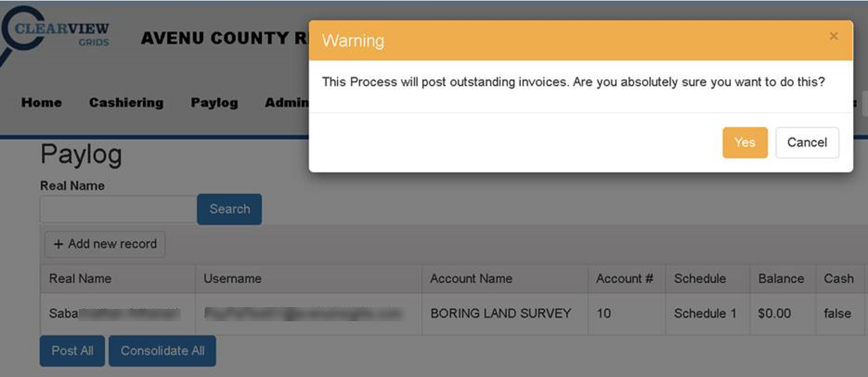Open the Admin menu
Viewport: 868px width, 377px height.
click(286, 103)
